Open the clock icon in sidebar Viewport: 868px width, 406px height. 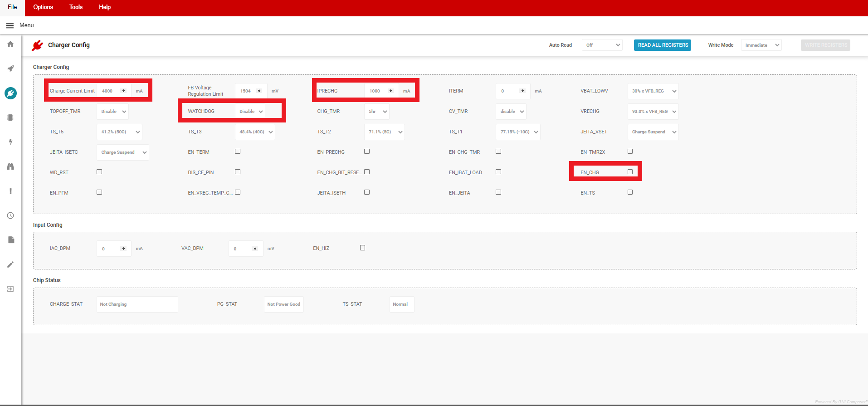click(10, 215)
